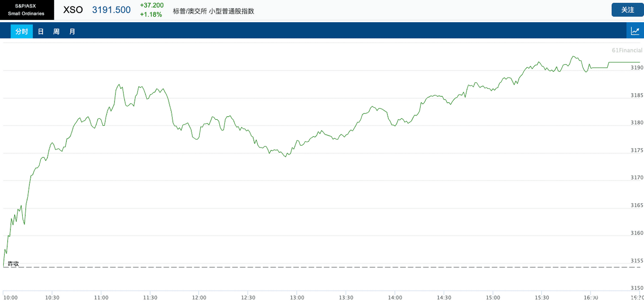Click the 14:30 time axis label
The height and width of the screenshot is (305, 644).
(444, 297)
